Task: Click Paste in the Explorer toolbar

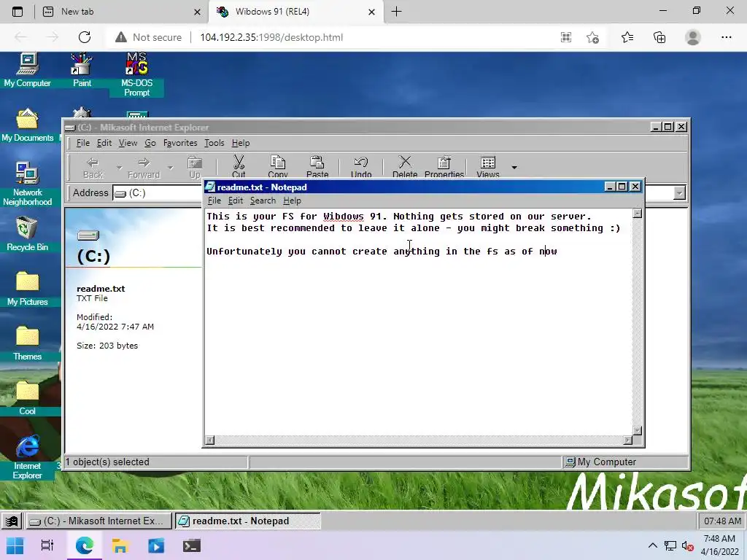Action: 317,167
